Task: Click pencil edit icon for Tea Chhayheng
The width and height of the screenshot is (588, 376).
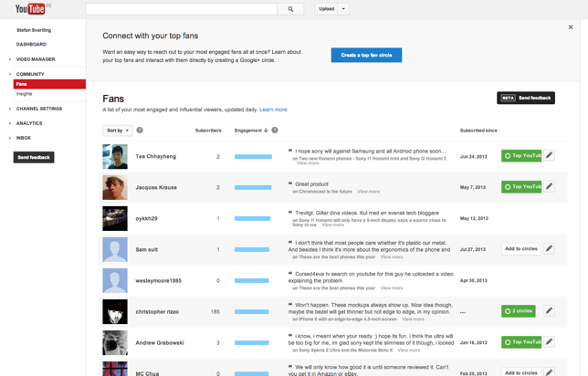Action: point(550,156)
